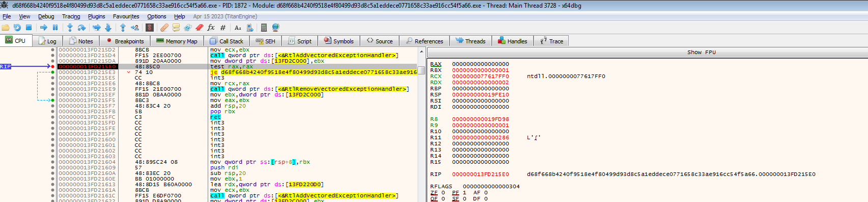
Task: Toggle breakpoint bullet at address 000000013FD215E3
Action: coord(52,72)
